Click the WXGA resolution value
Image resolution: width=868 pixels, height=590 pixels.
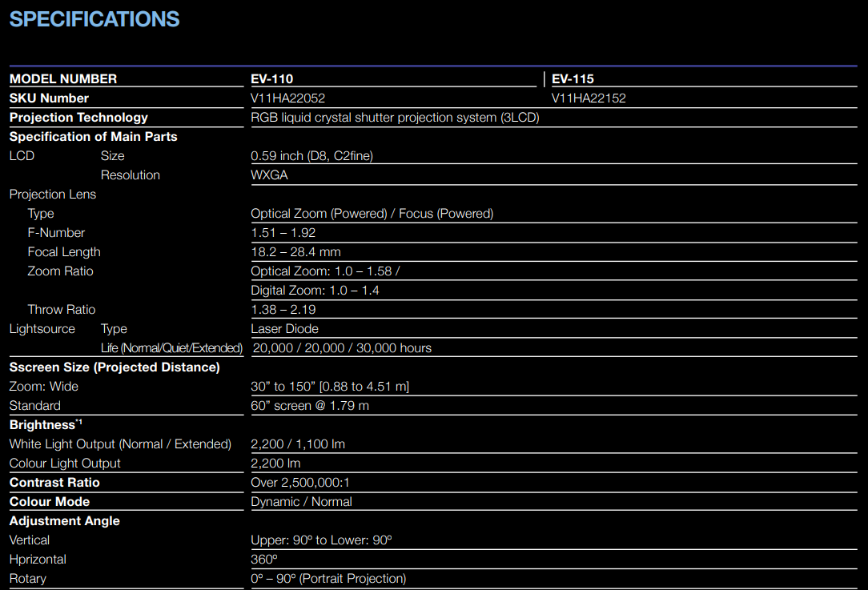[269, 175]
